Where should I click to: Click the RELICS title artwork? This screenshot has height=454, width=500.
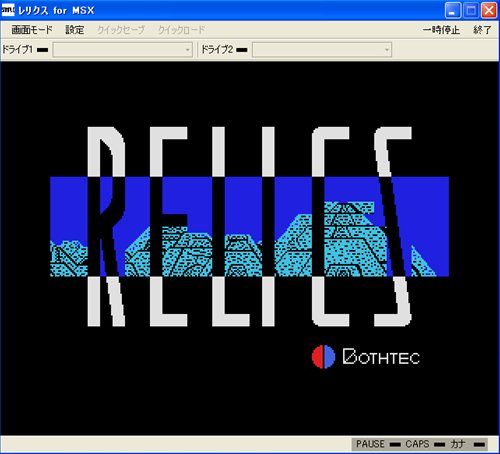249,227
